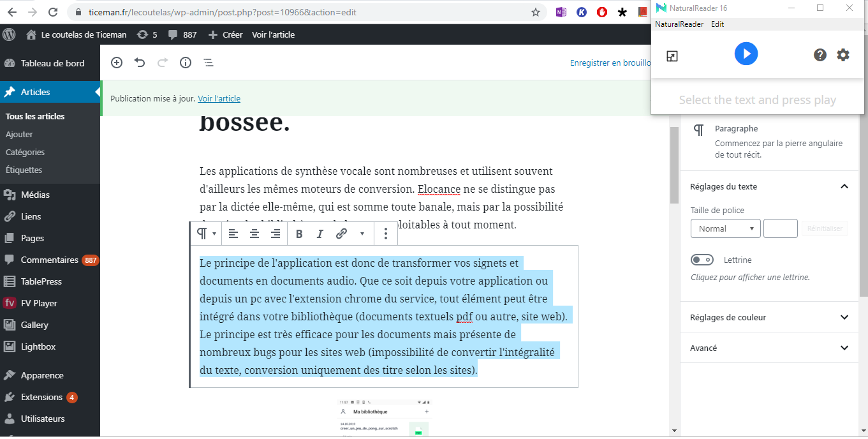
Task: Open the Edit menu in NaturalReader
Action: 717,24
